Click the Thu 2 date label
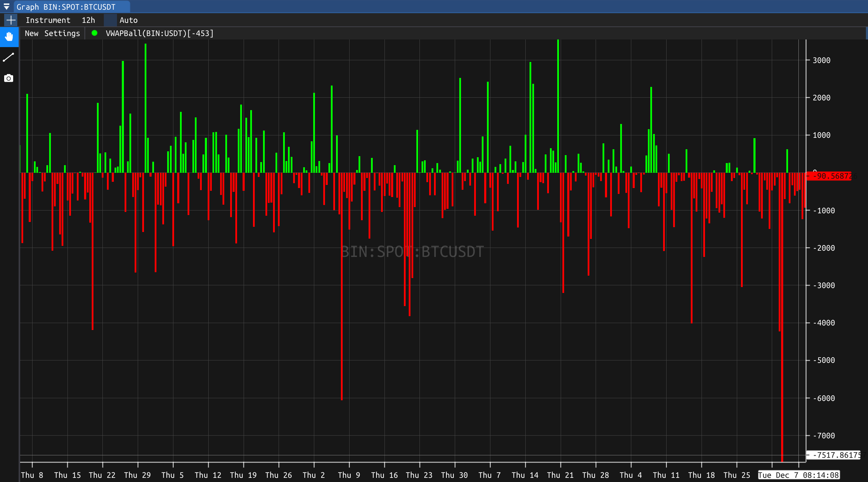868x482 pixels. coord(314,475)
